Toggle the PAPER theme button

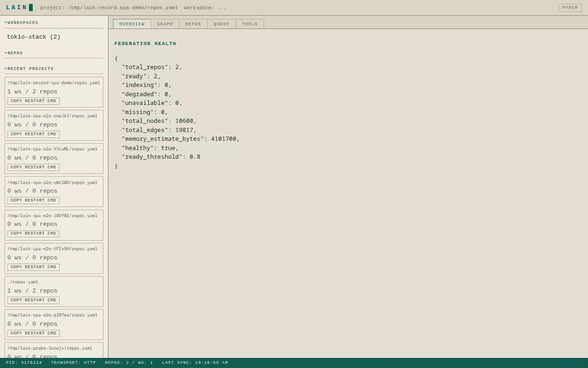(570, 7)
